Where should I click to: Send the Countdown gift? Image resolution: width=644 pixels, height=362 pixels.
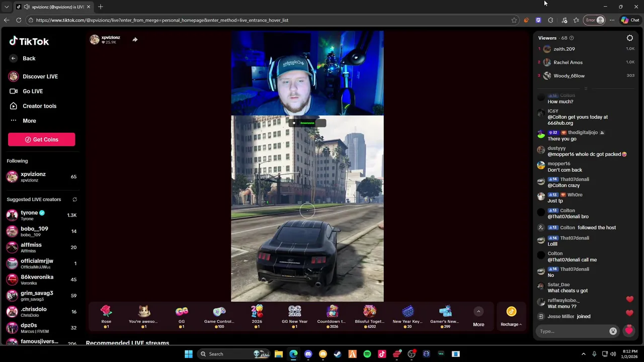(332, 317)
